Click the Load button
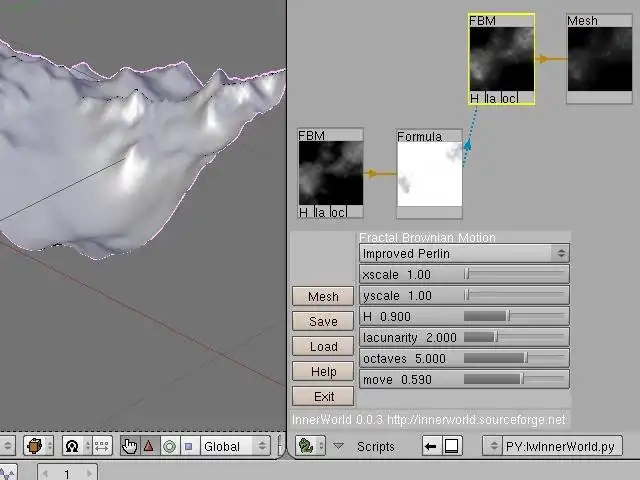Viewport: 640px width, 480px height. click(323, 347)
